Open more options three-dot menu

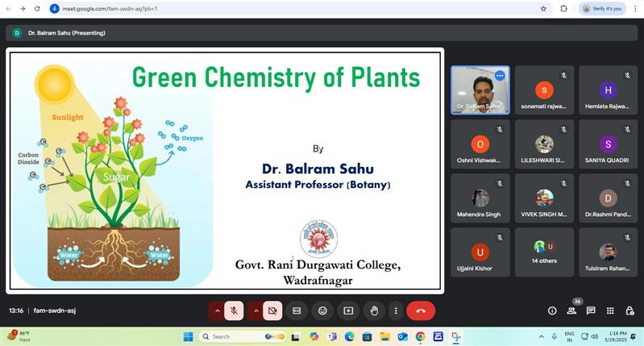point(395,311)
